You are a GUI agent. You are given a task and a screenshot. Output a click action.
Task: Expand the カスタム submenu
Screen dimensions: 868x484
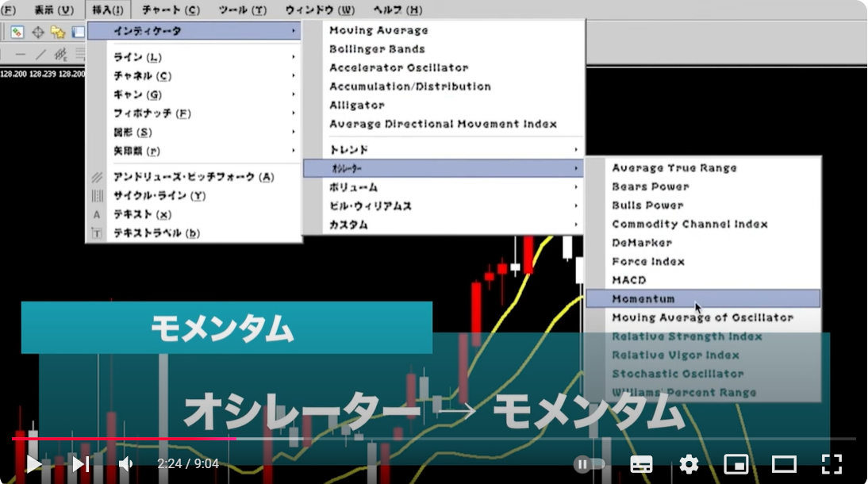coord(444,225)
